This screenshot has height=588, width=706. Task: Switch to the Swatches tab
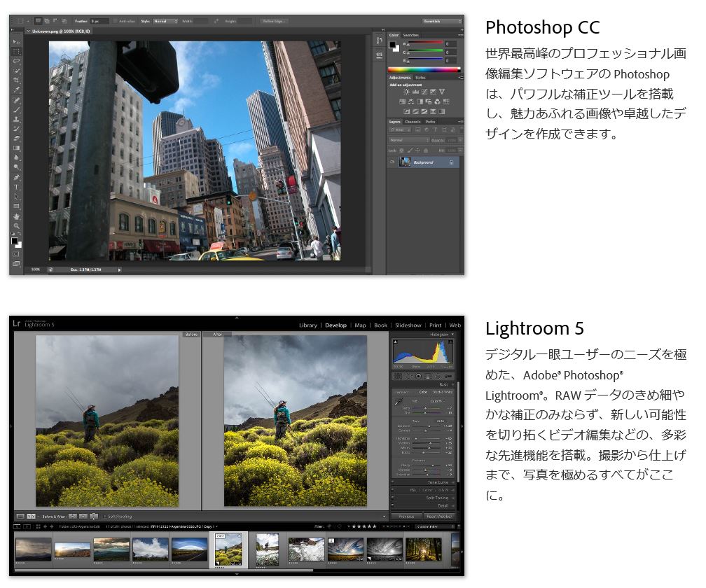pyautogui.click(x=411, y=35)
